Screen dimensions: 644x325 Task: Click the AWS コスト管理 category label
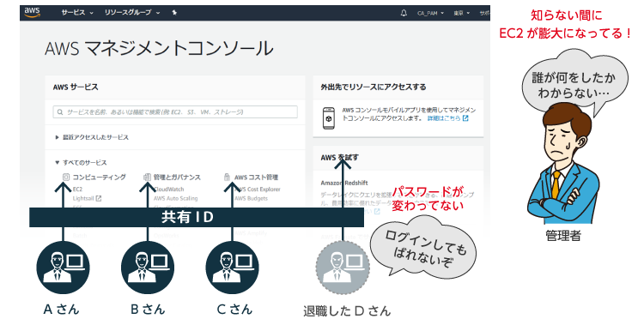[256, 177]
